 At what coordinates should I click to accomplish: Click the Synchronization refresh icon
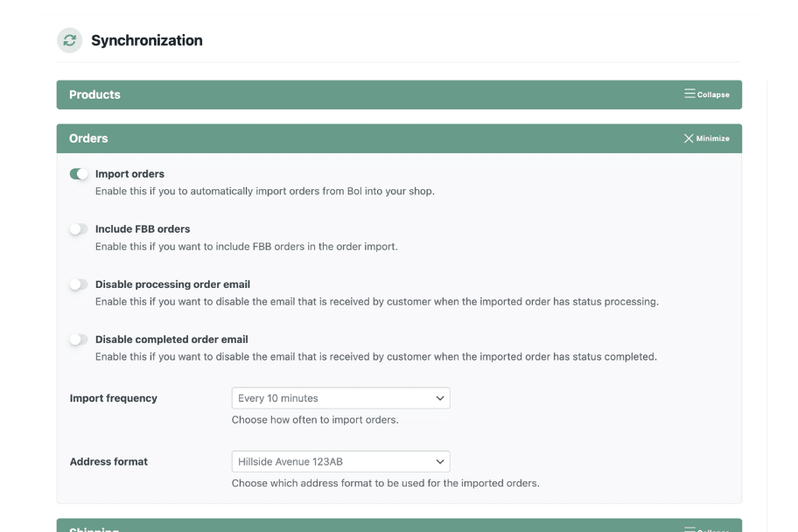(x=69, y=40)
